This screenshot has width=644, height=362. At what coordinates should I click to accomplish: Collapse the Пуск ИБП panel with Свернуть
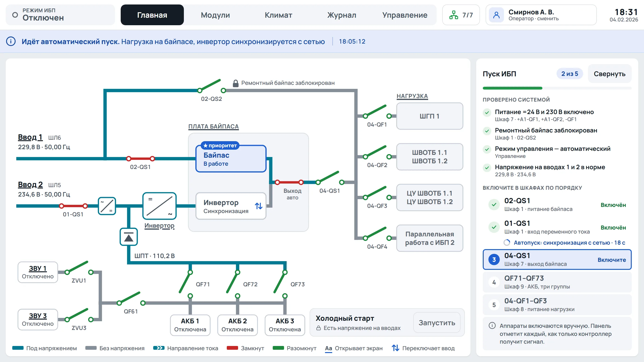(x=610, y=74)
